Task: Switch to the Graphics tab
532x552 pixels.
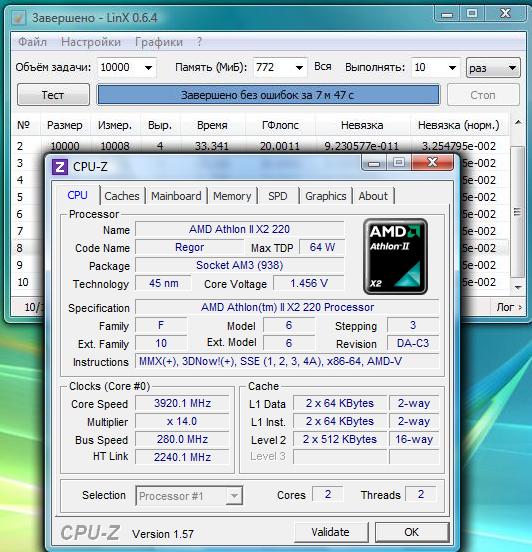Action: (326, 196)
